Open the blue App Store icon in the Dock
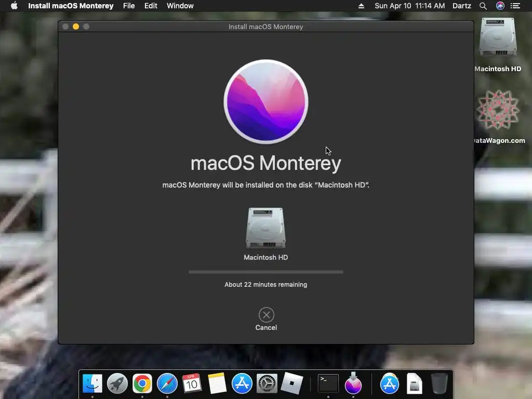532x399 pixels. 242,383
